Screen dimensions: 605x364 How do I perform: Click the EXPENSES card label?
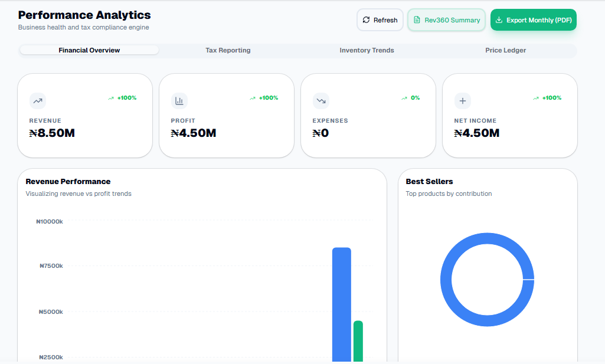(x=331, y=121)
